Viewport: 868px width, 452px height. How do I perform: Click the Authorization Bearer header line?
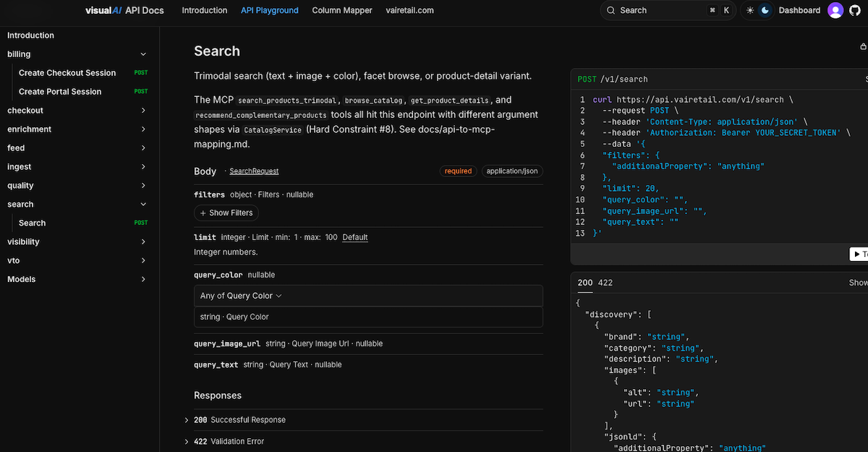(726, 133)
